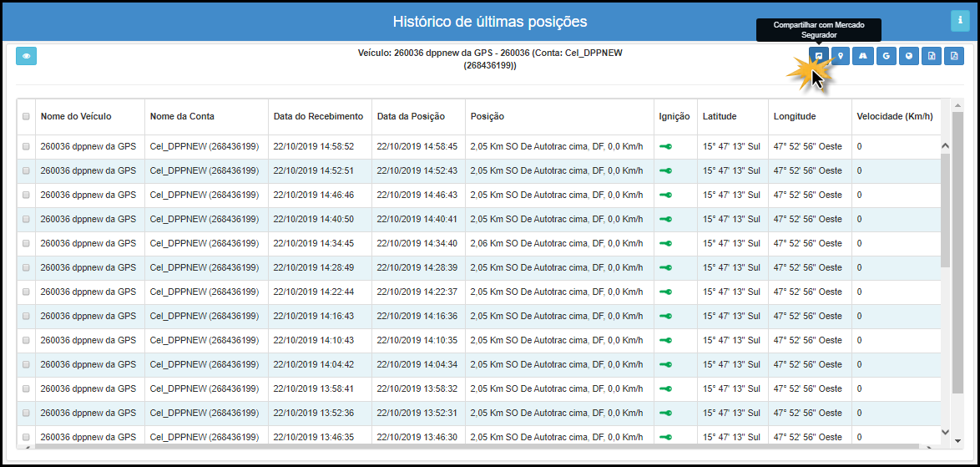Click the table's vertical scrollbar down arrow
Image resolution: width=980 pixels, height=467 pixels.
945,432
